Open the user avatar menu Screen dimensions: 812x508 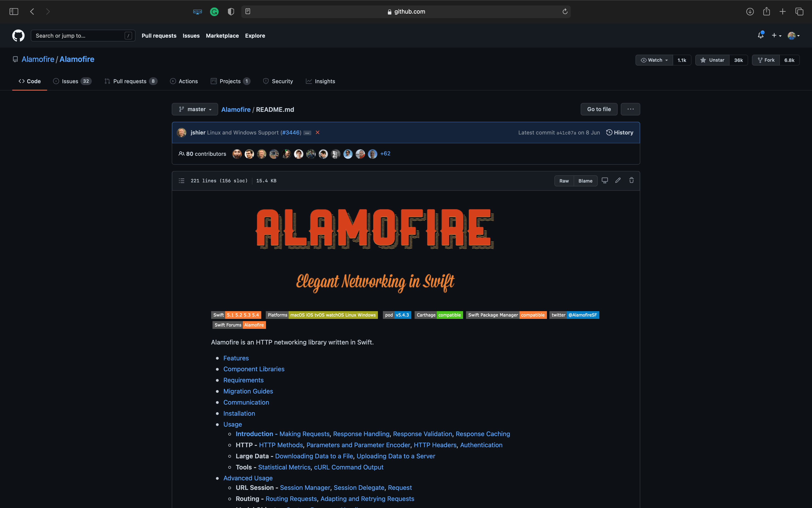coord(794,35)
